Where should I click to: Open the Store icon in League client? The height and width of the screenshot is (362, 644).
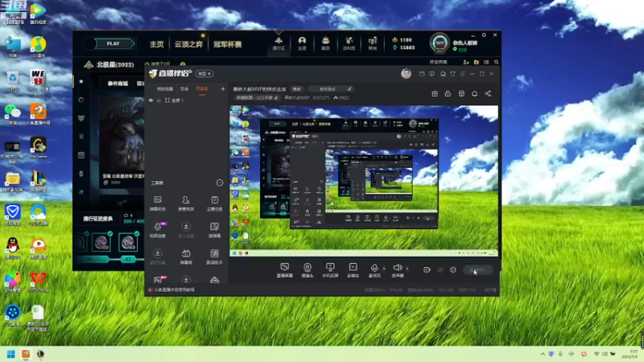coord(373,43)
